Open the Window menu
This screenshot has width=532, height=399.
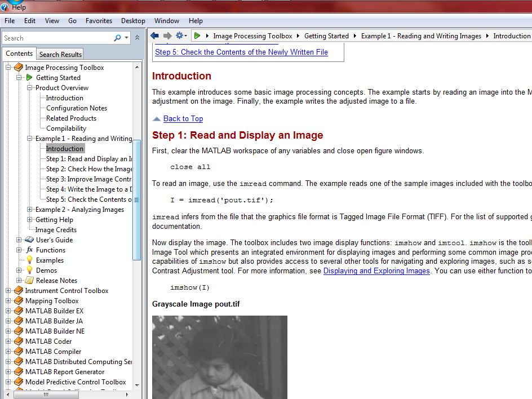167,21
